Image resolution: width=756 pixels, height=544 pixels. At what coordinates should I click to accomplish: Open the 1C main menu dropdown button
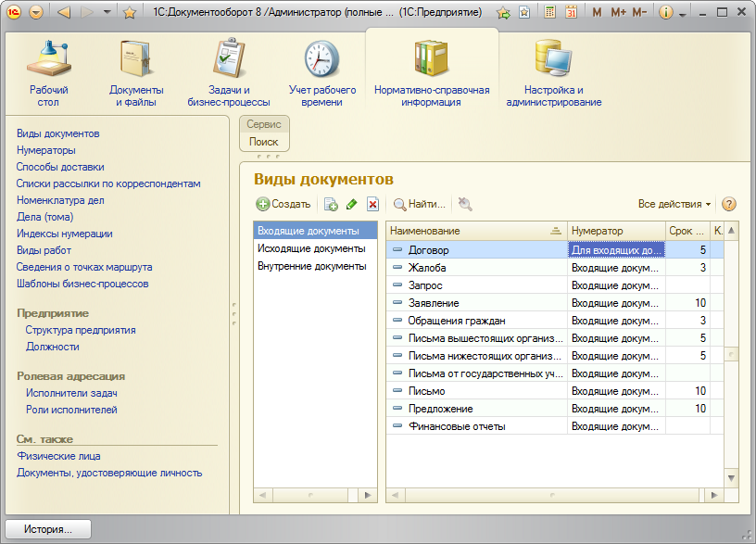pyautogui.click(x=36, y=13)
